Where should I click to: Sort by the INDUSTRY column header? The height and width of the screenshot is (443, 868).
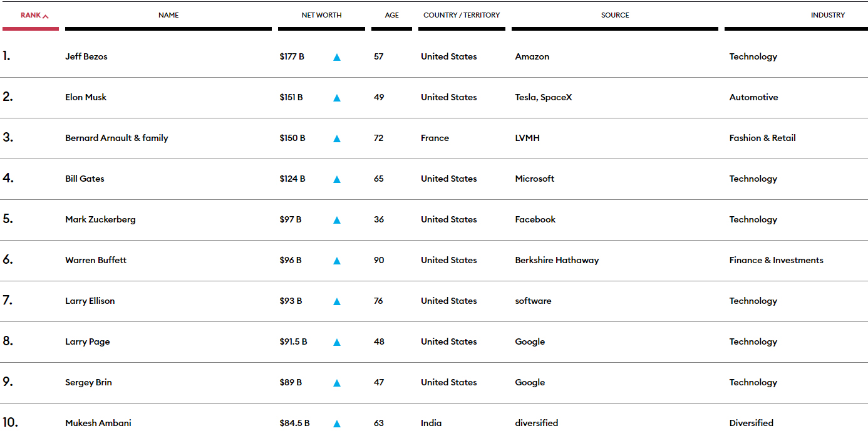828,15
